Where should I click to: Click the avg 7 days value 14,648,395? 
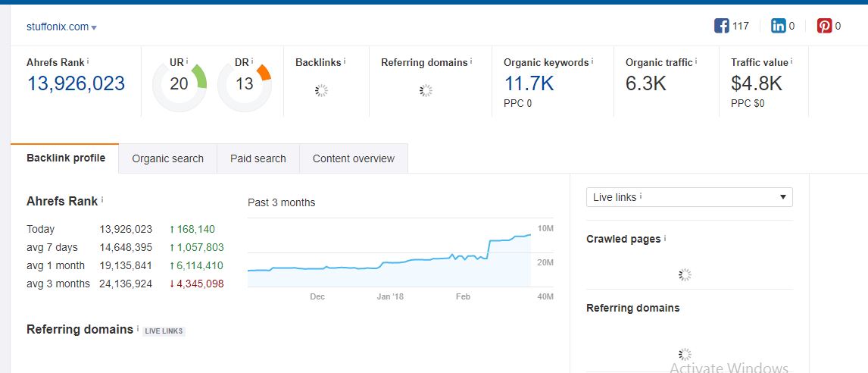[126, 248]
